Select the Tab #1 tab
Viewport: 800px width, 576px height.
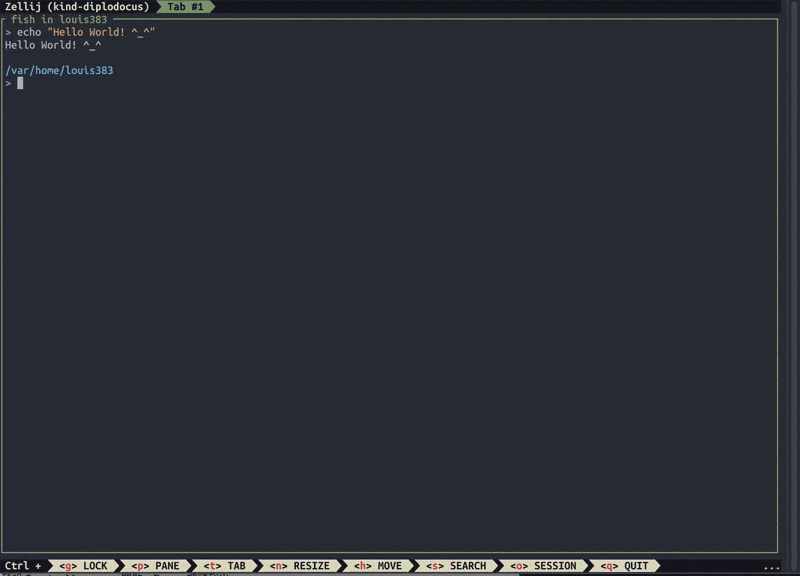[185, 7]
